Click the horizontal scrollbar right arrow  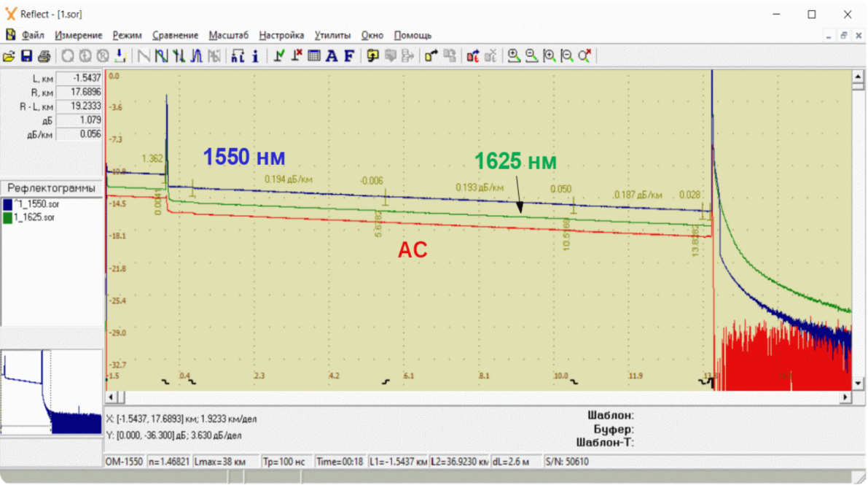coord(845,397)
